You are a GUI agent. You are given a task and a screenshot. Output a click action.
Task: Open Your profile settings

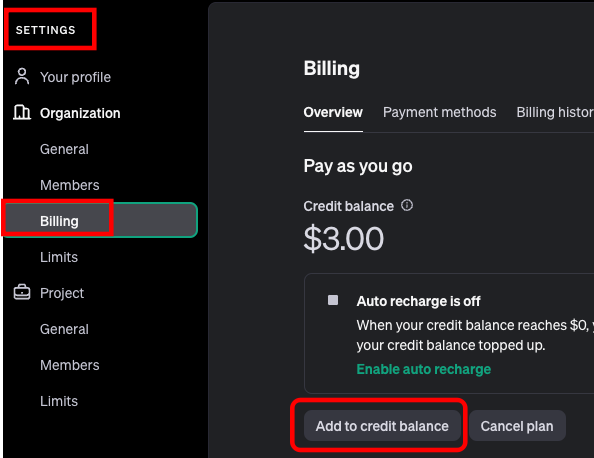(x=75, y=77)
